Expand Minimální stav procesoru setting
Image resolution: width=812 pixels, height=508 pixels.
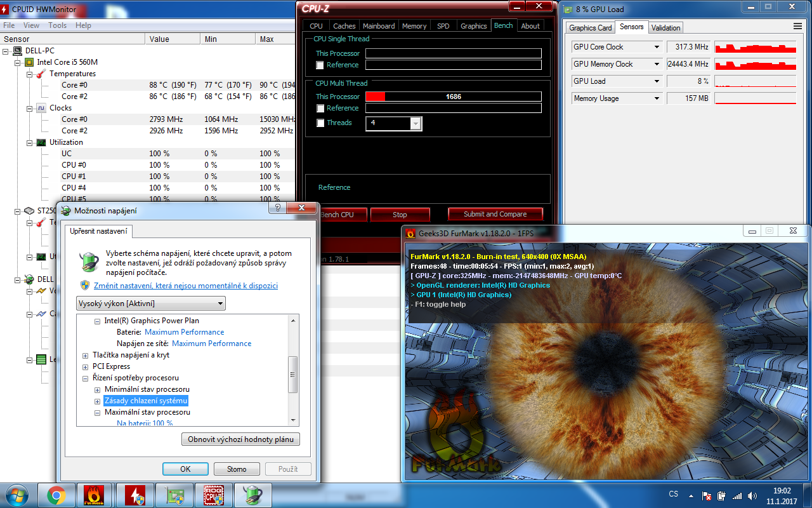98,390
